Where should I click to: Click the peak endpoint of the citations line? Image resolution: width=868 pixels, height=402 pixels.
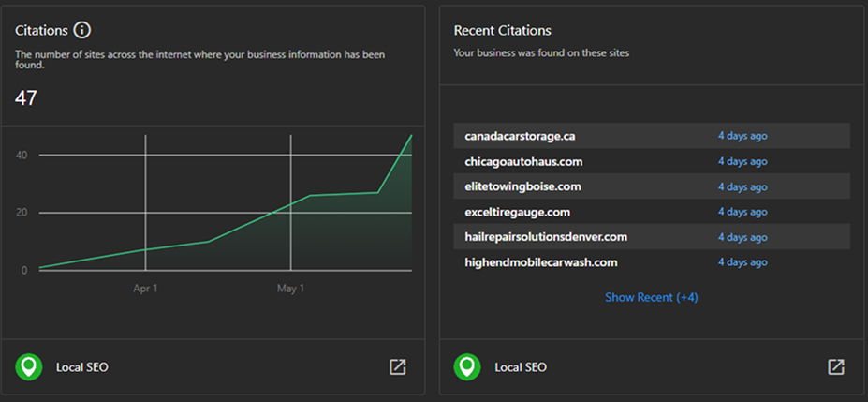(x=411, y=136)
